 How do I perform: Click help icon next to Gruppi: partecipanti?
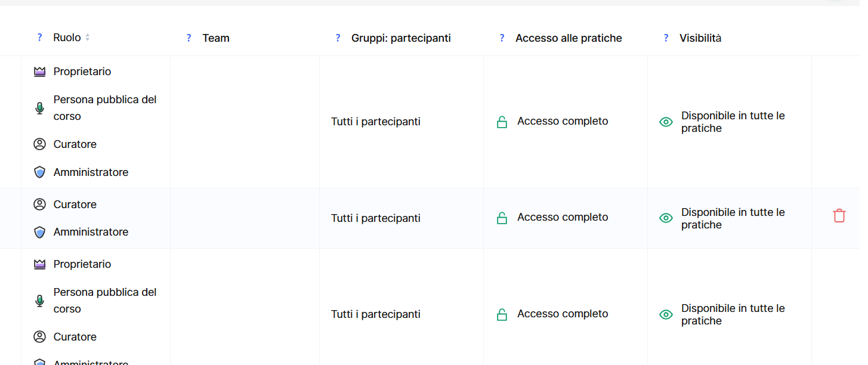[338, 38]
